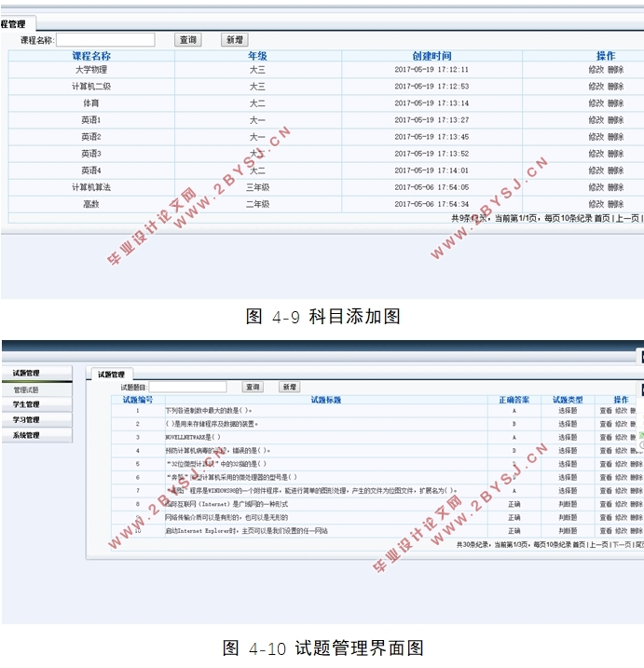Viewport: 644px width, 668px height.
Task: Click 首页 link in course table pagination
Action: click(x=602, y=219)
